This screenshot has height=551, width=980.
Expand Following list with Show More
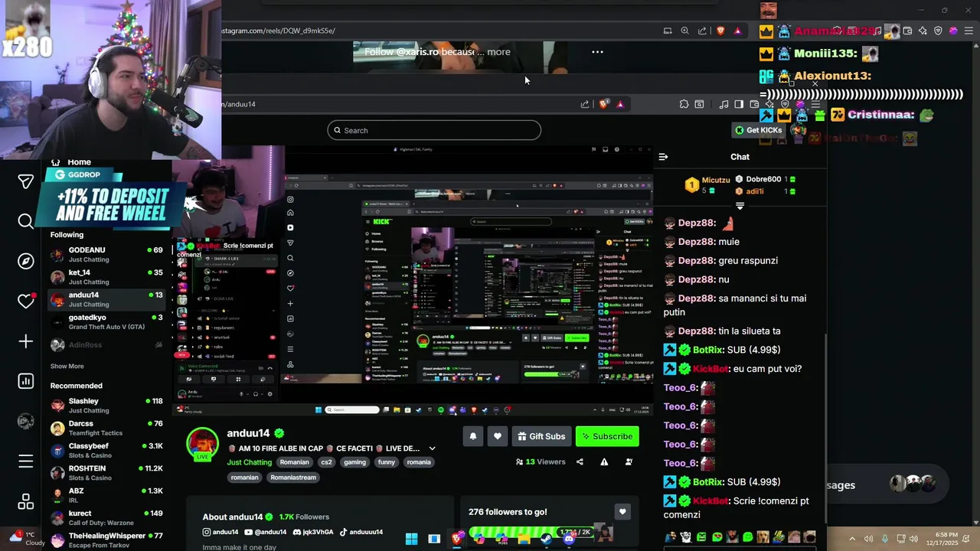(x=67, y=367)
